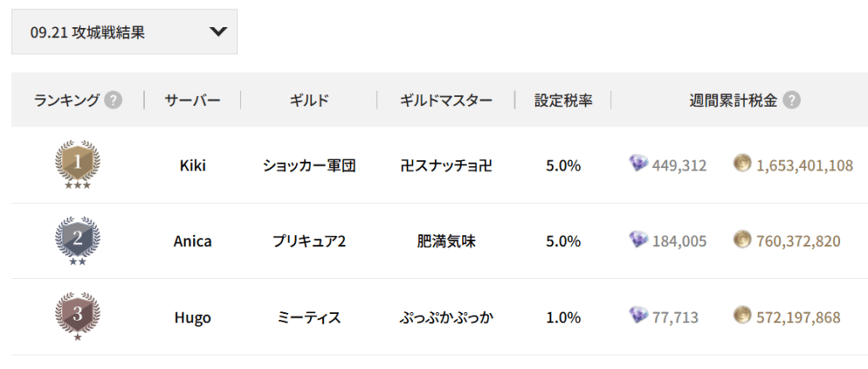Viewport: 868px width, 369px height.
Task: Click guild master ぷっぷかぷっか
Action: point(446,318)
